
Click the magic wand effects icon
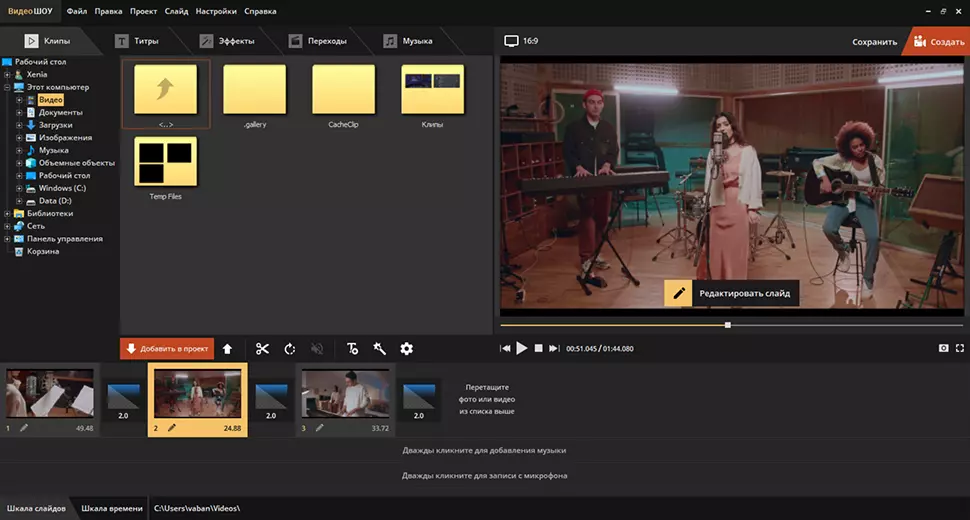[x=379, y=349]
